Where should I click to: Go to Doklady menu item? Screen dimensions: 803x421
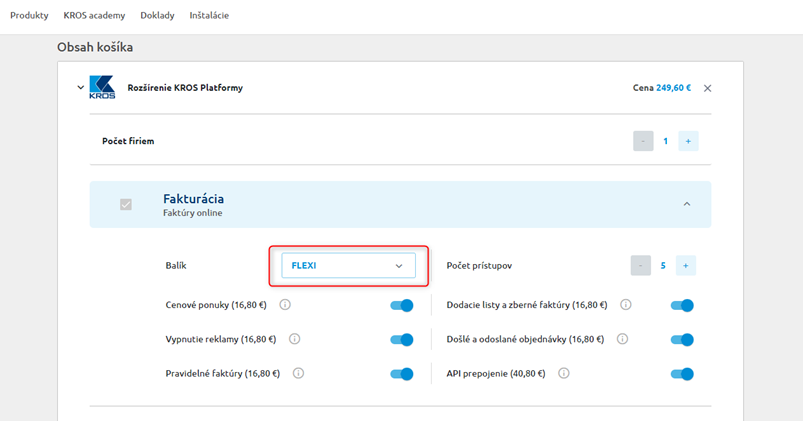pos(157,15)
